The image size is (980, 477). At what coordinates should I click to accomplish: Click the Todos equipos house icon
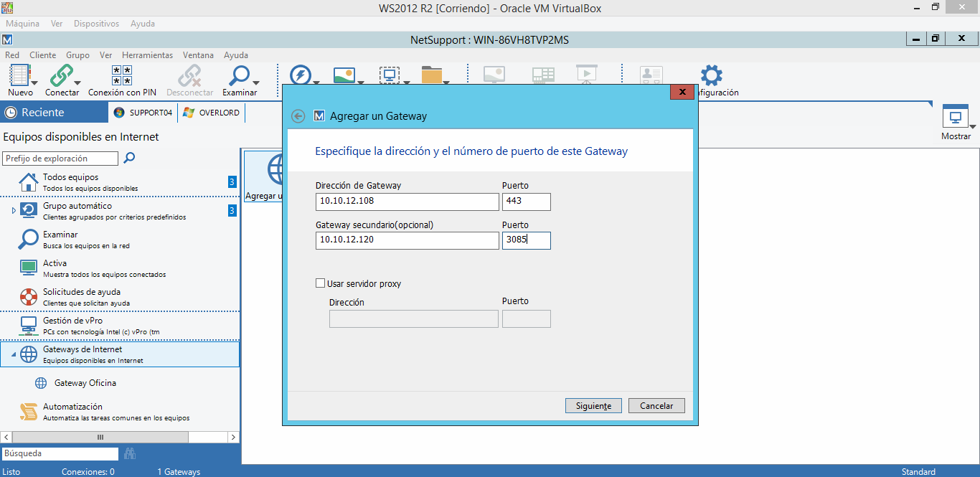click(28, 182)
